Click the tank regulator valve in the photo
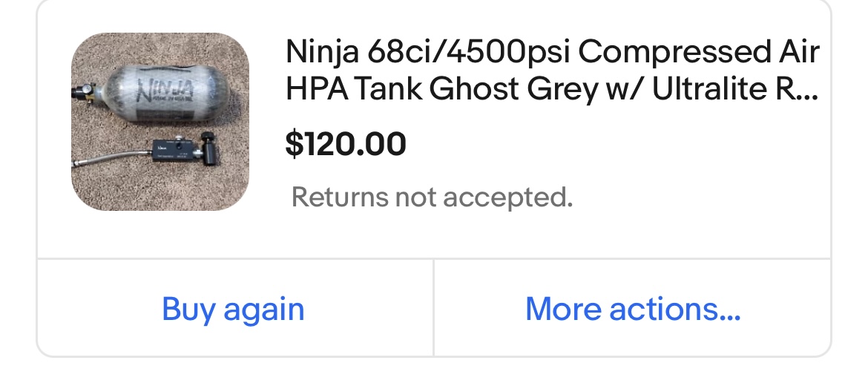The width and height of the screenshot is (868, 392). [85, 91]
